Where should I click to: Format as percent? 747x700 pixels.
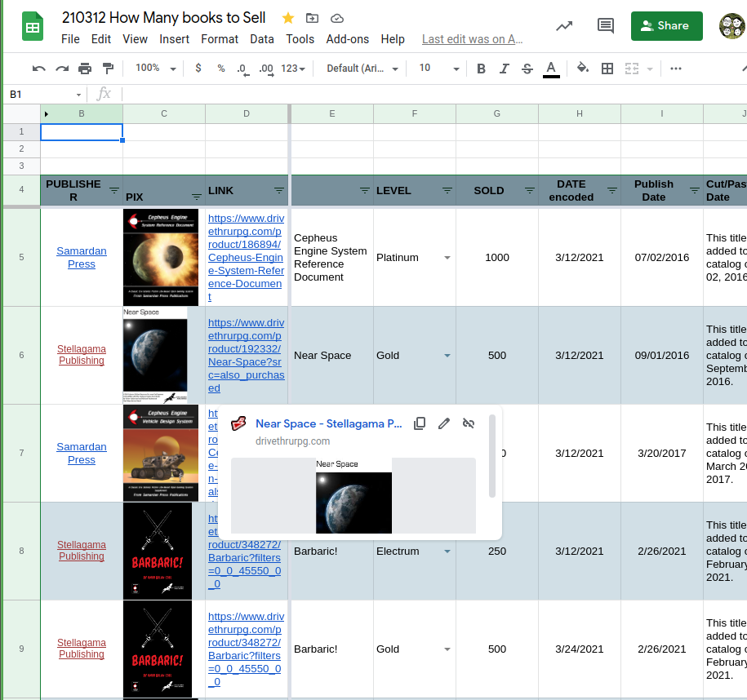tap(221, 69)
